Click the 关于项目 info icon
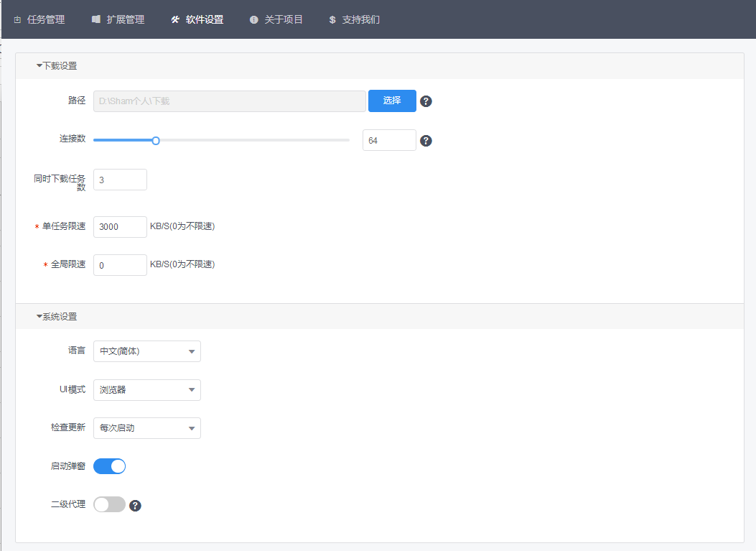 point(253,20)
